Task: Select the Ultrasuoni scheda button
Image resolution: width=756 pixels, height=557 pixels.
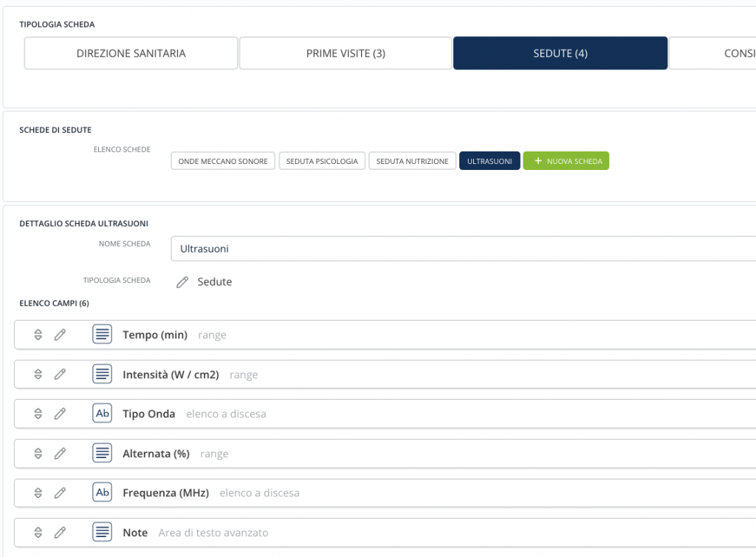Action: point(489,161)
